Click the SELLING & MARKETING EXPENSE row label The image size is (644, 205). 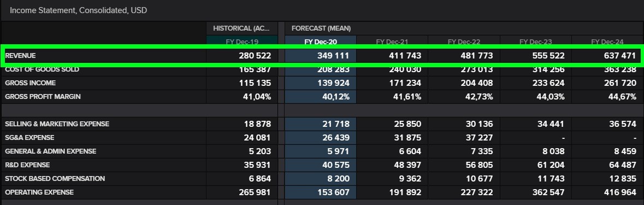(x=57, y=124)
